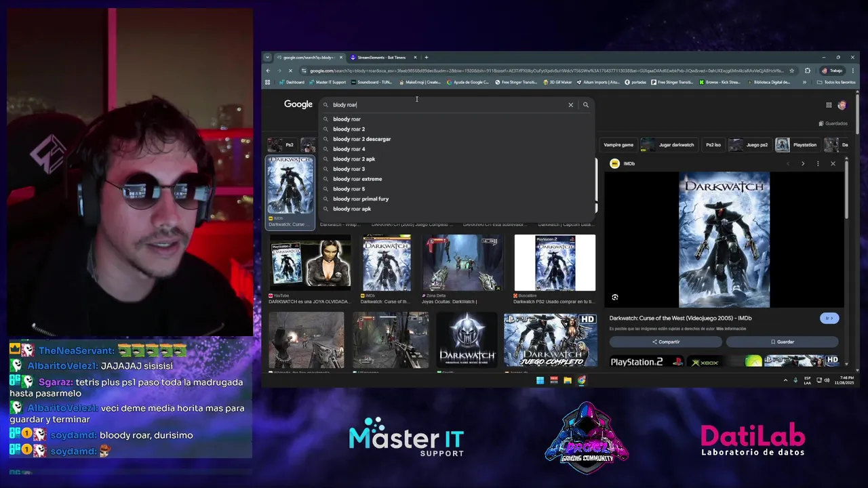Bookmark this page with the star icon
The height and width of the screenshot is (488, 868).
point(791,70)
